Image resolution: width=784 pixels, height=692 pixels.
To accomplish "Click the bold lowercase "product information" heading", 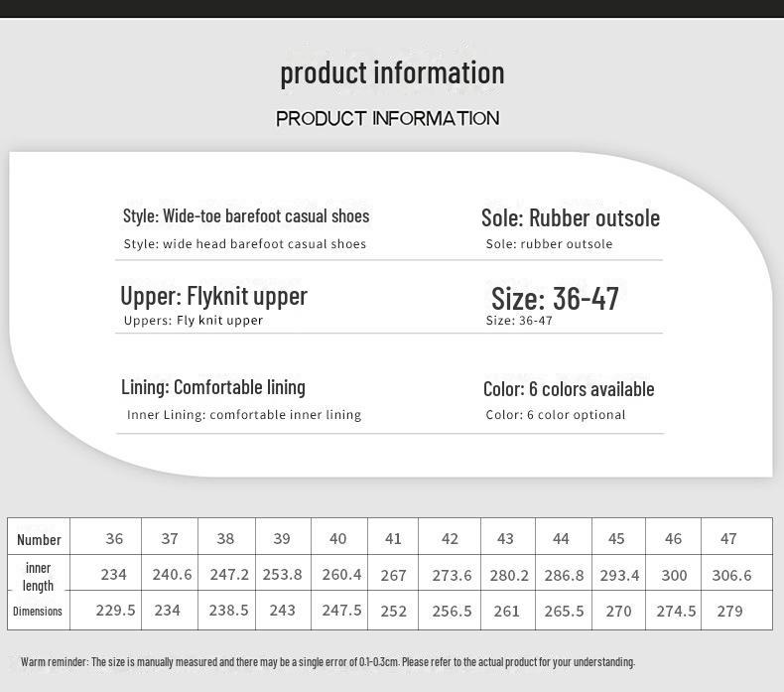I will [392, 72].
